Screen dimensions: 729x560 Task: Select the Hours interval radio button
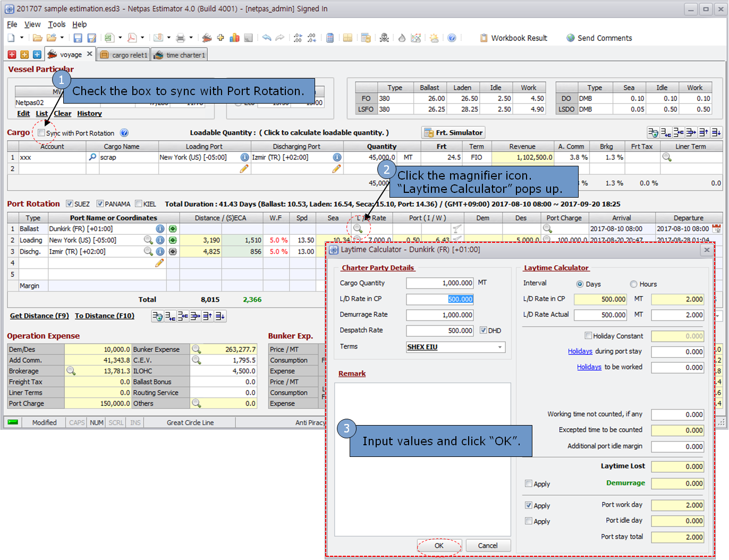pyautogui.click(x=633, y=284)
